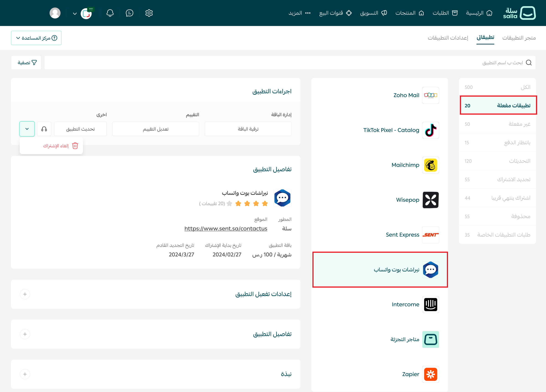
Task: Select Mailchimp app name
Action: click(x=405, y=165)
